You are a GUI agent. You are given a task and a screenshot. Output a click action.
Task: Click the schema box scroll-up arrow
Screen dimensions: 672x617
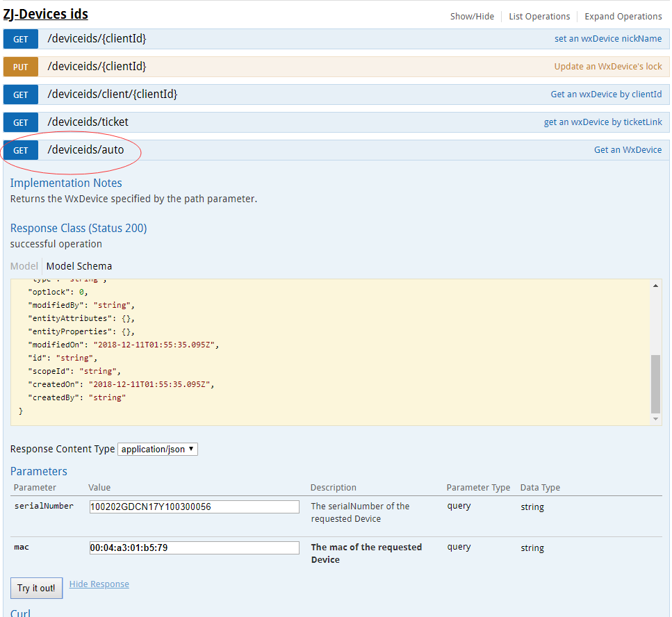tap(656, 286)
